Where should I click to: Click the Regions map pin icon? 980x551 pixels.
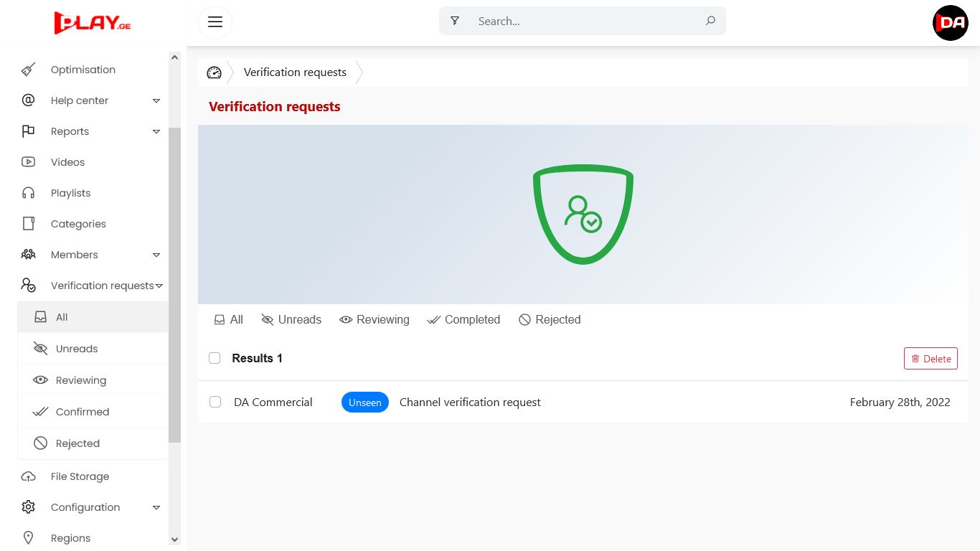[x=28, y=538]
